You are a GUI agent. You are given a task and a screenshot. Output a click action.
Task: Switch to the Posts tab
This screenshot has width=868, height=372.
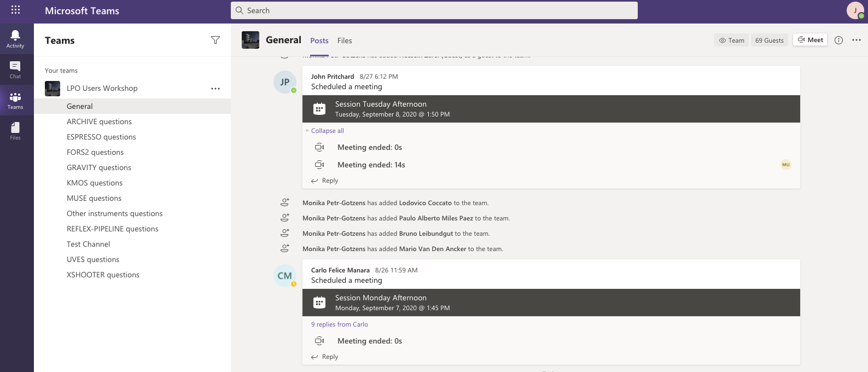pyautogui.click(x=319, y=40)
